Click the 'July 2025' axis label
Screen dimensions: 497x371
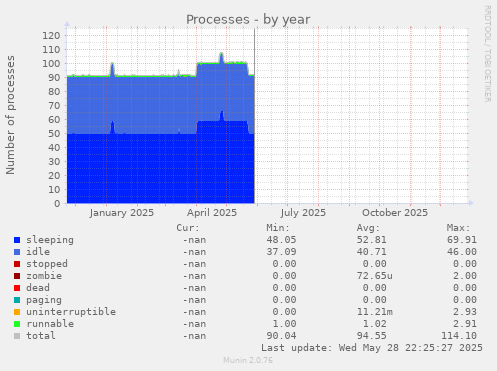pos(303,213)
